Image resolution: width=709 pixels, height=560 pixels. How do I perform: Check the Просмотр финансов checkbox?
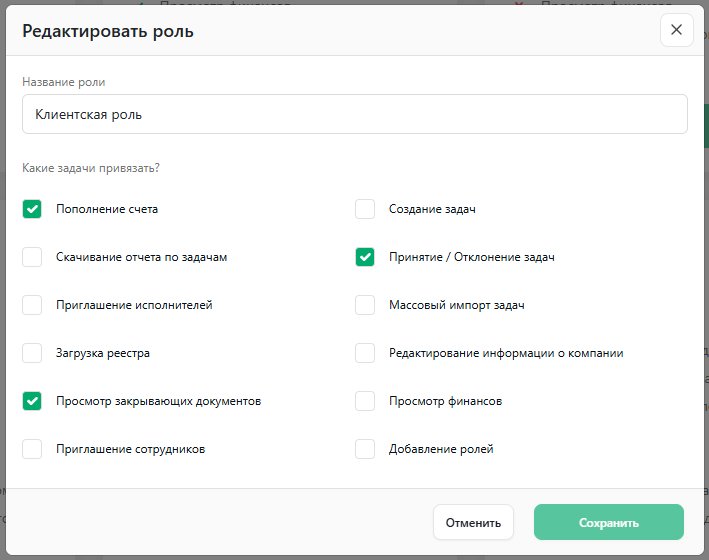coord(365,401)
